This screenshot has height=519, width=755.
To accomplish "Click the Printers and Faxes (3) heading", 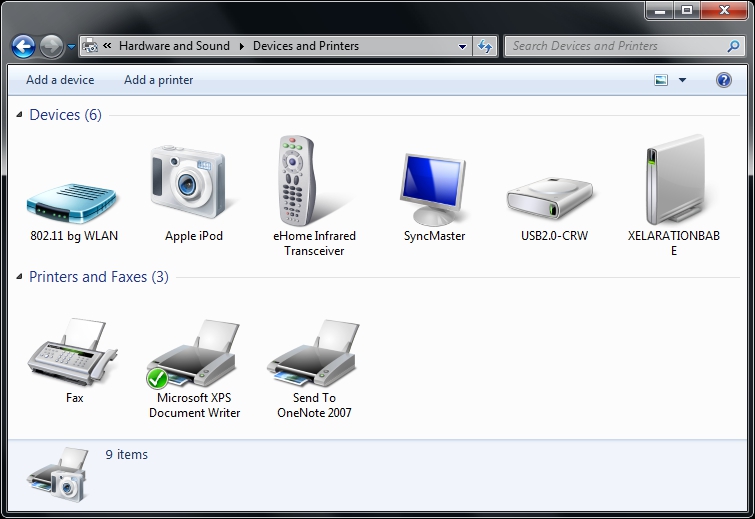I will (x=99, y=277).
